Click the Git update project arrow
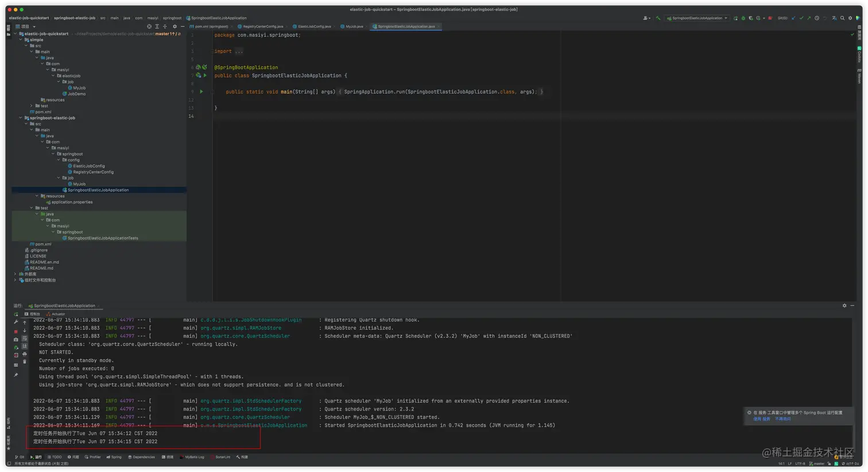Viewport: 868px width, 472px height. click(x=793, y=18)
